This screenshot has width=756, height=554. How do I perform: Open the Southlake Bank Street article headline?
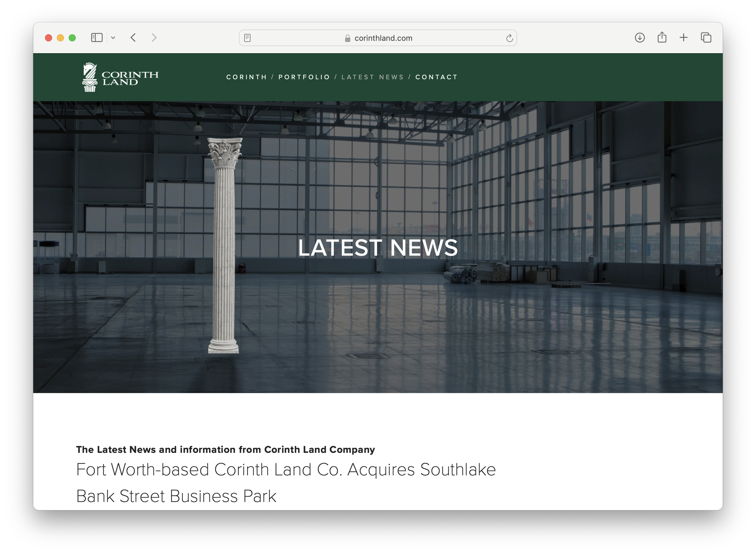coord(286,482)
